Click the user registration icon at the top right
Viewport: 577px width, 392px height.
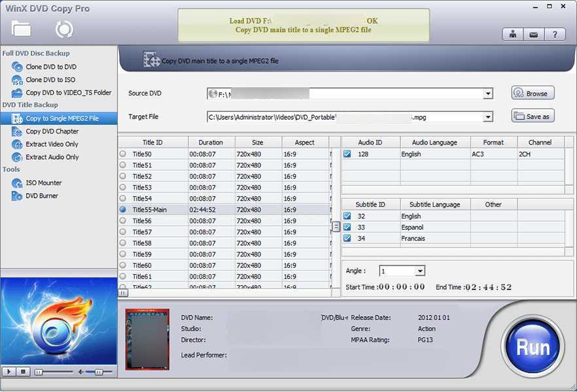click(x=514, y=35)
